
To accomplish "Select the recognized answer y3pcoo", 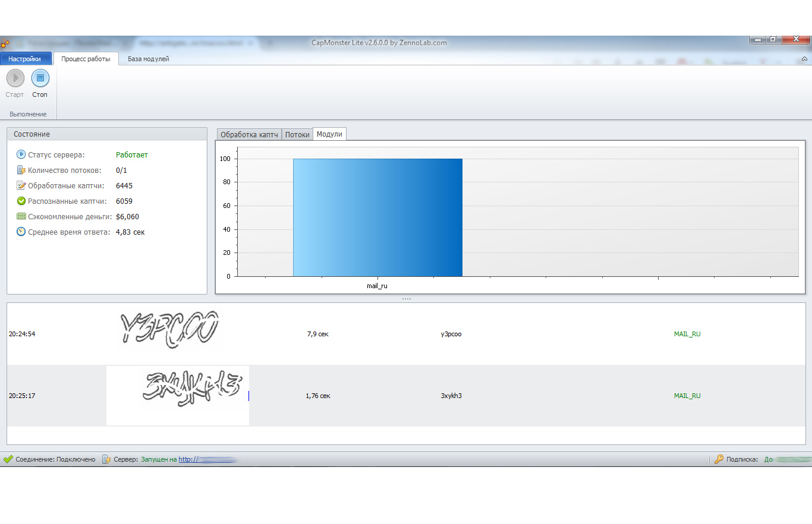I will [451, 334].
